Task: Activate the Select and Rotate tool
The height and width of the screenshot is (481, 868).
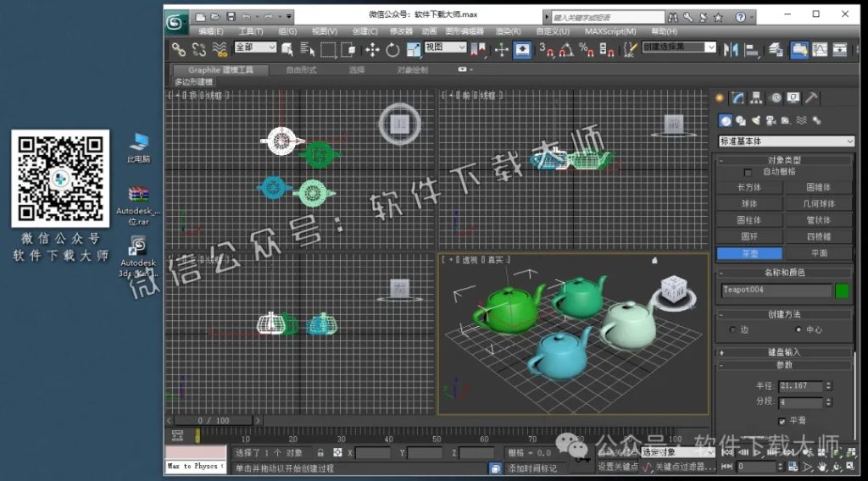Action: [x=392, y=50]
